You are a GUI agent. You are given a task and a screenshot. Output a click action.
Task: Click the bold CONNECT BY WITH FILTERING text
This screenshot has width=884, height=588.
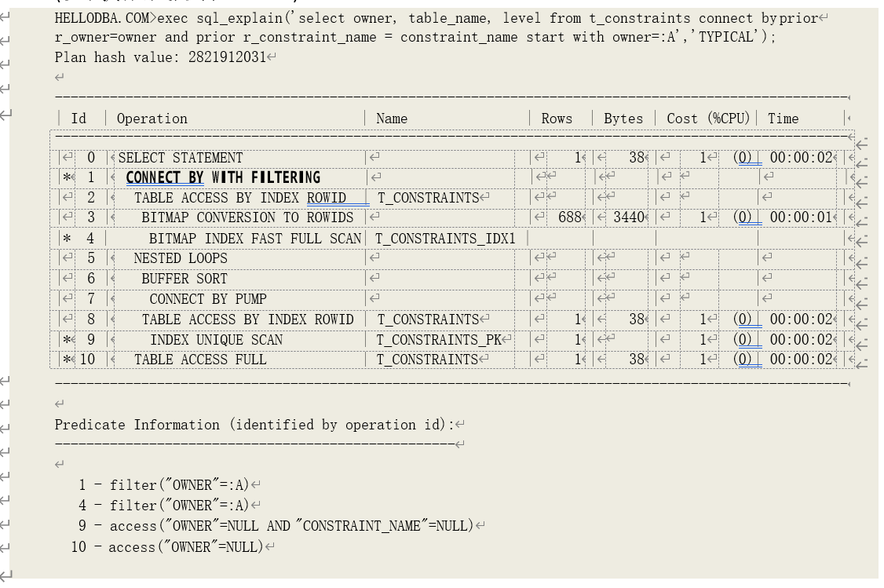tap(223, 177)
